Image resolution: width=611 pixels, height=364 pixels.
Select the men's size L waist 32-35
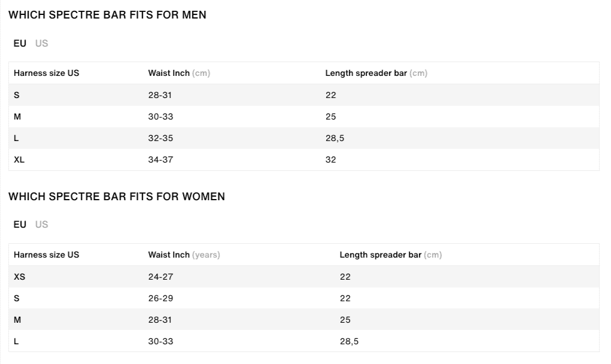(x=160, y=138)
